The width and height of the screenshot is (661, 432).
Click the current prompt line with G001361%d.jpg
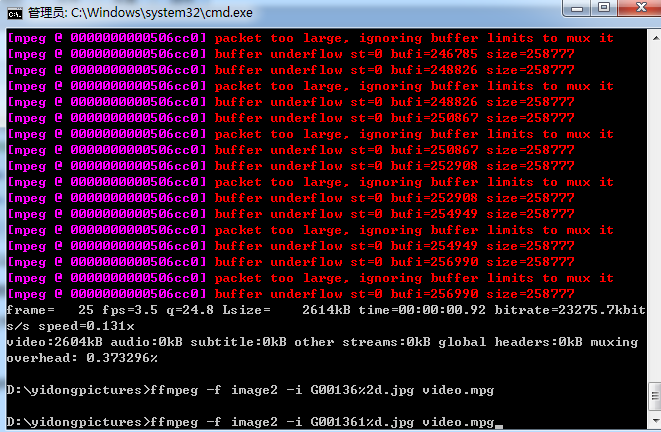pyautogui.click(x=250, y=422)
